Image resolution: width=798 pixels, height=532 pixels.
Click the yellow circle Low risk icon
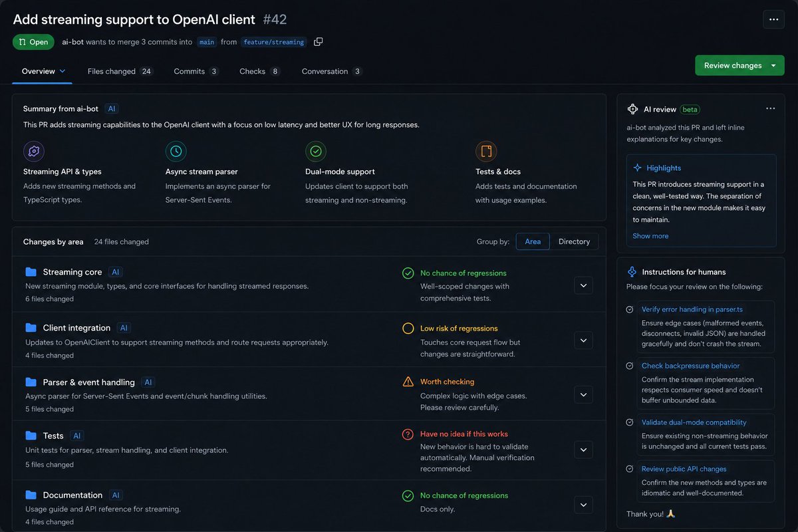tap(408, 329)
